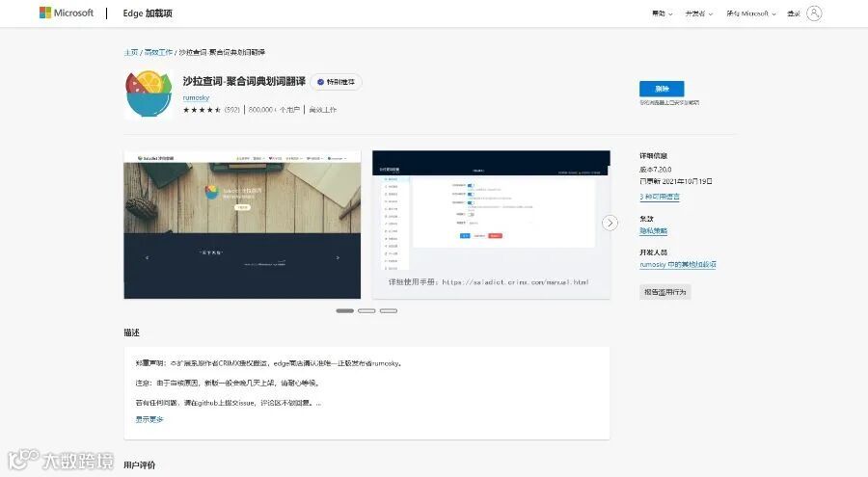
Task: Go to 主页 in the breadcrumb
Action: point(130,52)
